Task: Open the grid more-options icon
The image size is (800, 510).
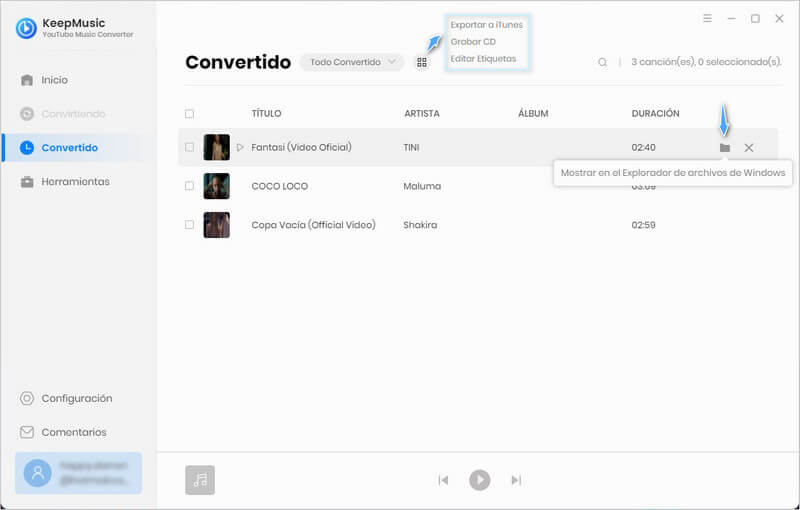Action: [422, 62]
